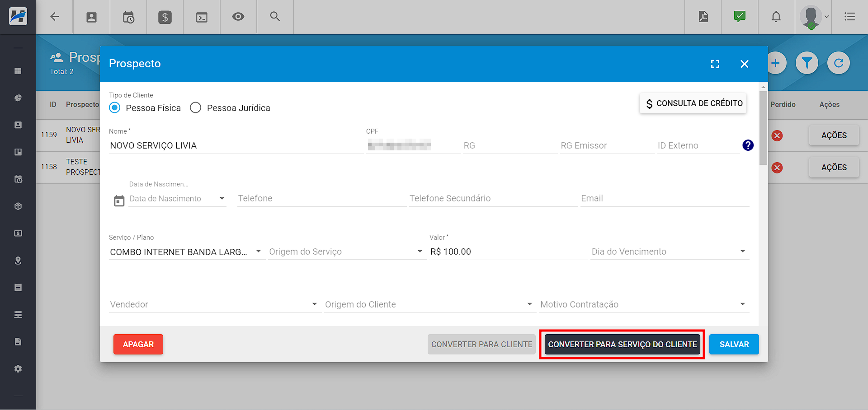This screenshot has height=410, width=868.
Task: Click the magnifier search icon
Action: point(275,17)
